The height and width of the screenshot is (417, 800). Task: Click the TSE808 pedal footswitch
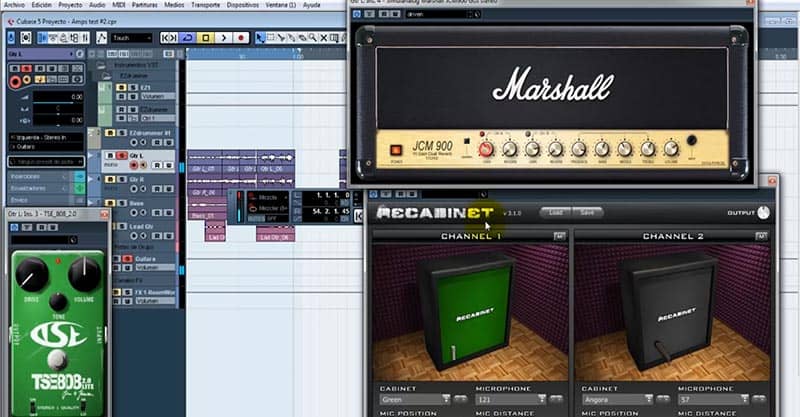tap(58, 360)
